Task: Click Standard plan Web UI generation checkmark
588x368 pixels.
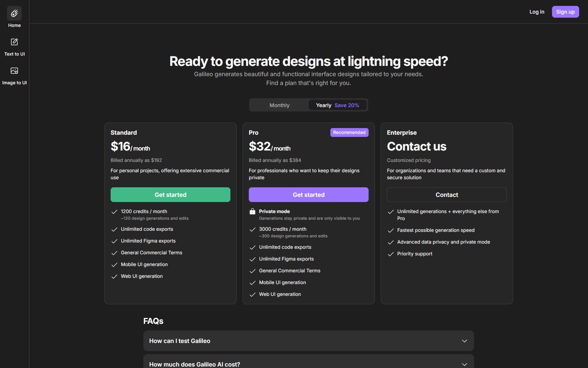Action: [114, 277]
